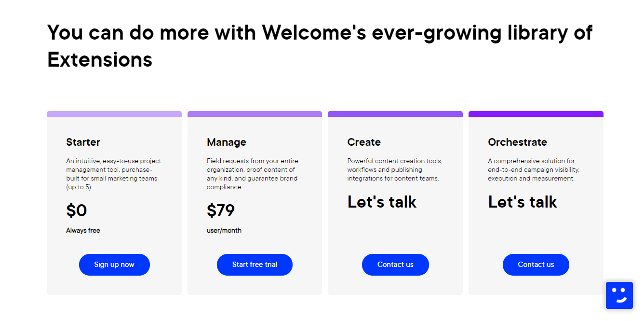Select the Orchestrate plan title
The image size is (644, 321).
pyautogui.click(x=517, y=142)
